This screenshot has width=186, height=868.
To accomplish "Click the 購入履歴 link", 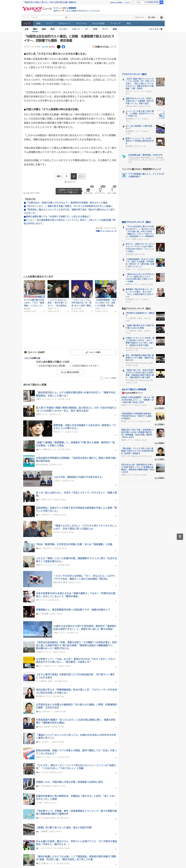I will click(152, 18).
